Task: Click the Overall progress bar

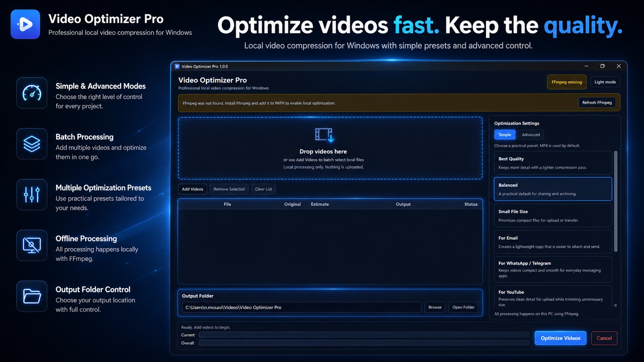Action: 364,343
